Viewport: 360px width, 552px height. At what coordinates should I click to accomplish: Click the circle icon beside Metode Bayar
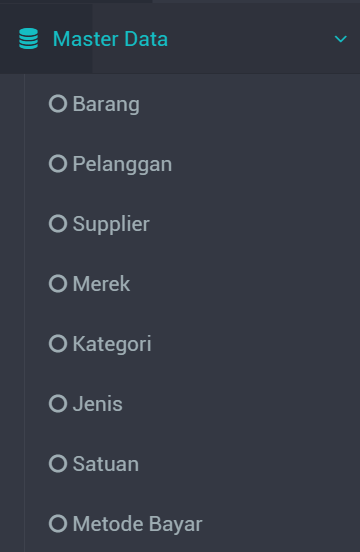58,523
